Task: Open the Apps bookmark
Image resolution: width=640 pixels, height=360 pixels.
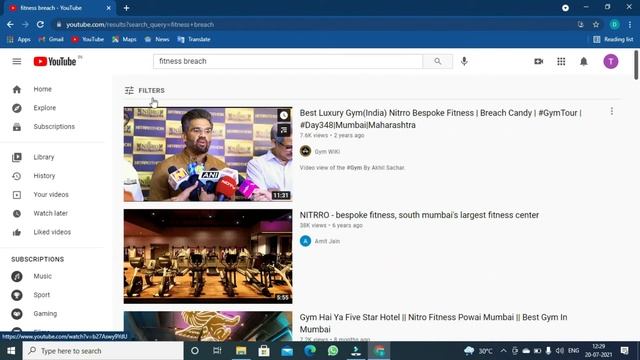Action: [x=19, y=39]
